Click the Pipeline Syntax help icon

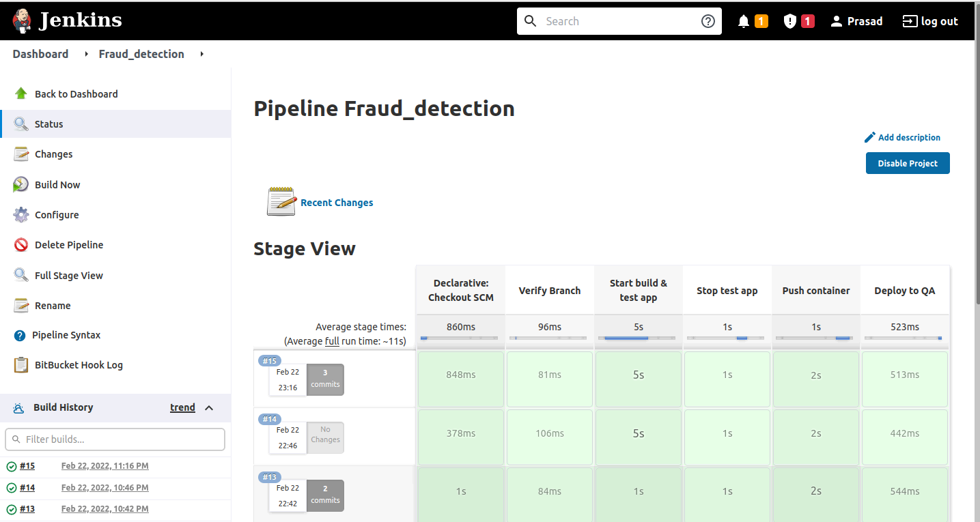tap(20, 335)
